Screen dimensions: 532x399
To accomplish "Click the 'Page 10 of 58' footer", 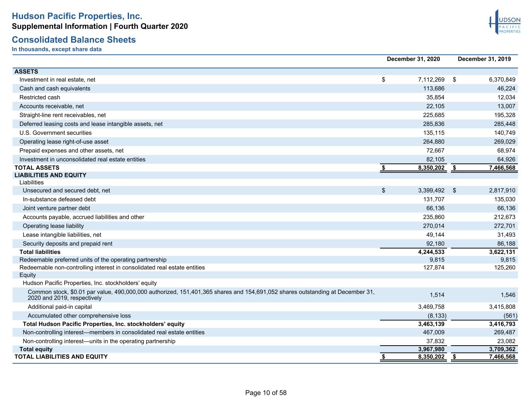I will 266,393.
